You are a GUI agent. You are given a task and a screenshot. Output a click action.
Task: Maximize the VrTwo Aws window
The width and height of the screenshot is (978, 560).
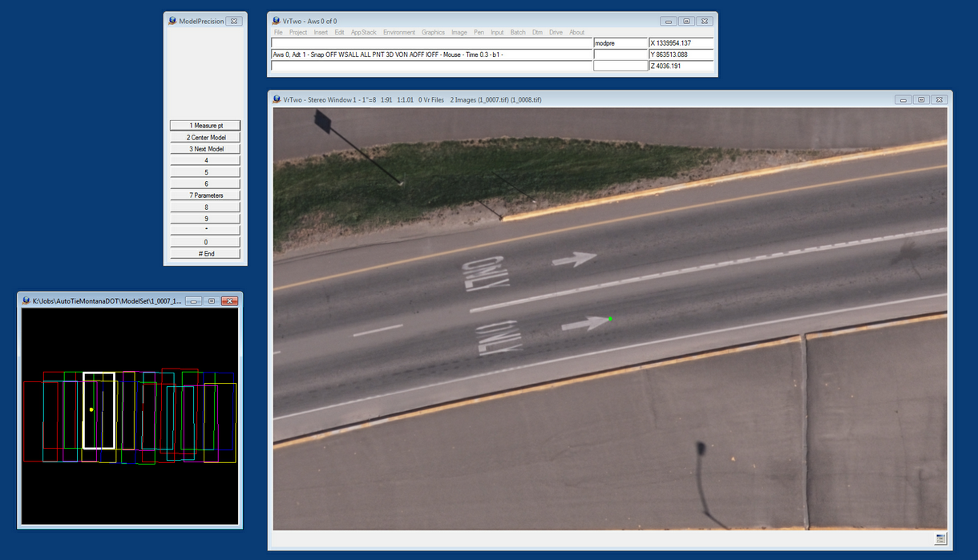pyautogui.click(x=687, y=21)
